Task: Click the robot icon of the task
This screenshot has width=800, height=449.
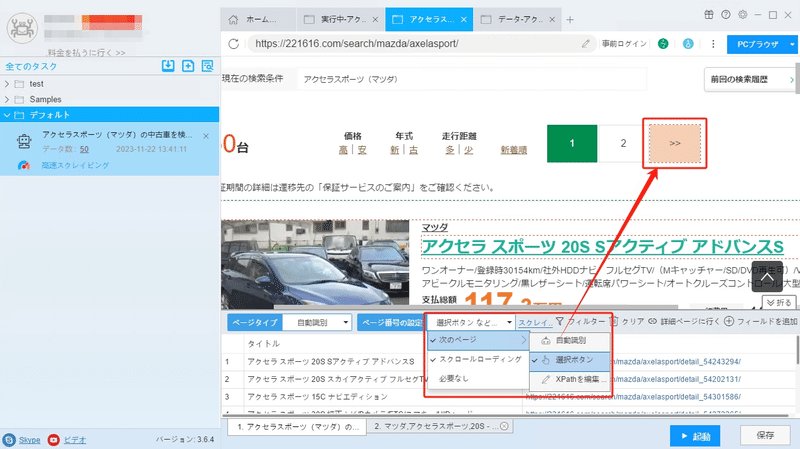Action: (23, 141)
